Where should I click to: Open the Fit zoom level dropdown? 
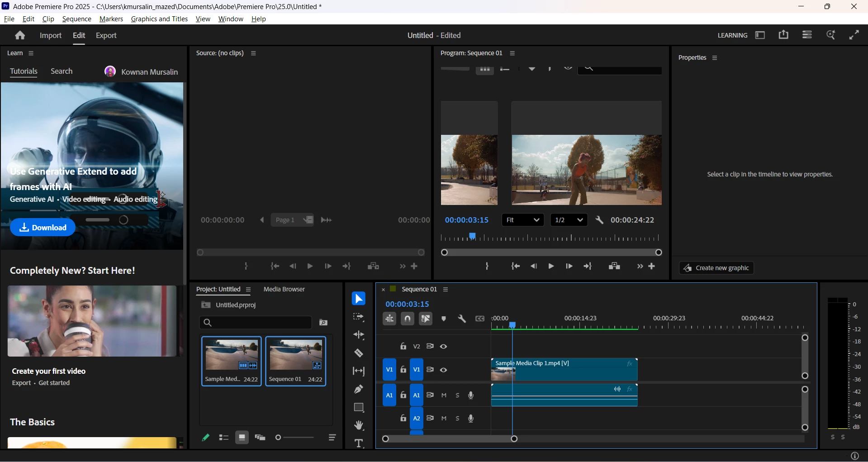(x=523, y=220)
